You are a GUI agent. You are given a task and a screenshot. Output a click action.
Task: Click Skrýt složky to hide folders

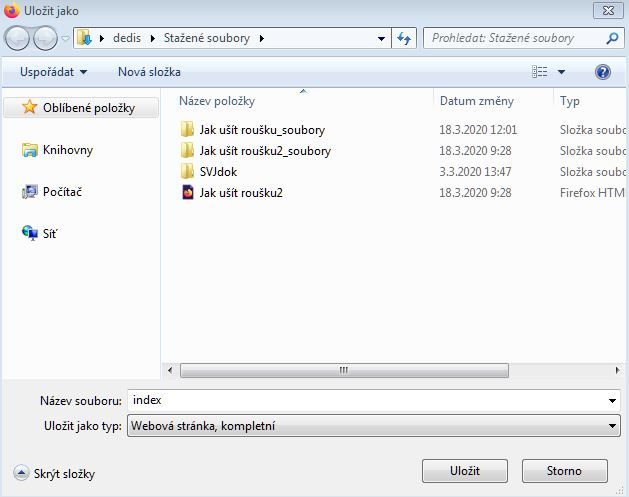[x=64, y=474]
